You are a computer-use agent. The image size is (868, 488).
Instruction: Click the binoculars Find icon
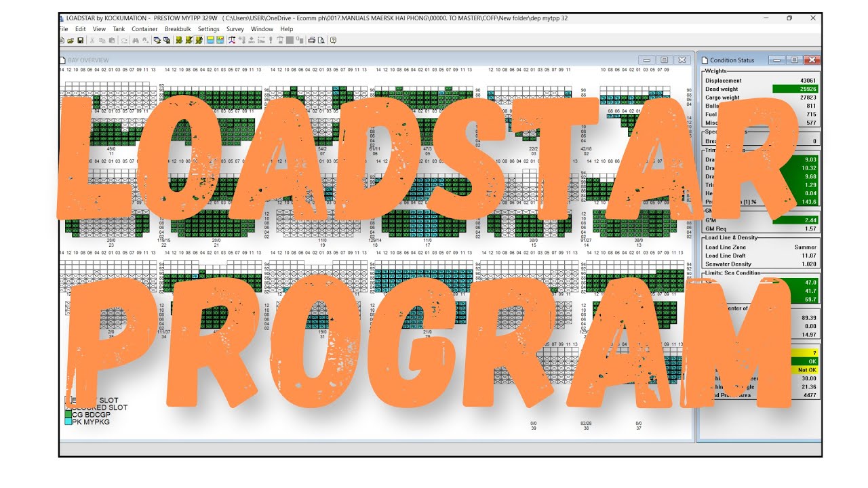point(136,41)
